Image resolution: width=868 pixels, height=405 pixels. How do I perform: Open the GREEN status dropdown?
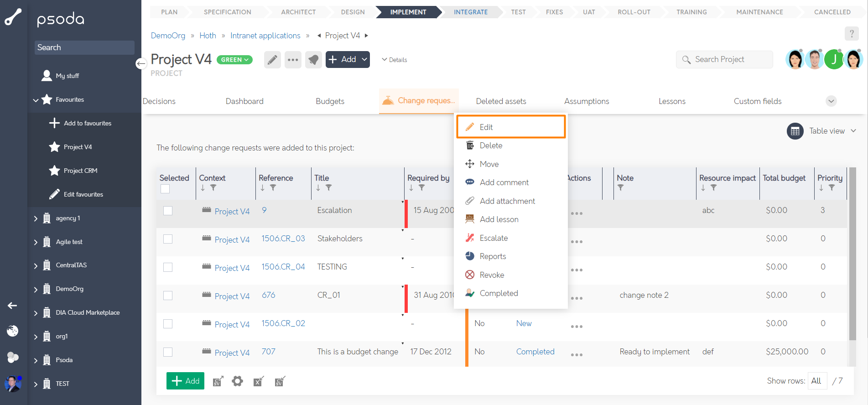pos(234,60)
